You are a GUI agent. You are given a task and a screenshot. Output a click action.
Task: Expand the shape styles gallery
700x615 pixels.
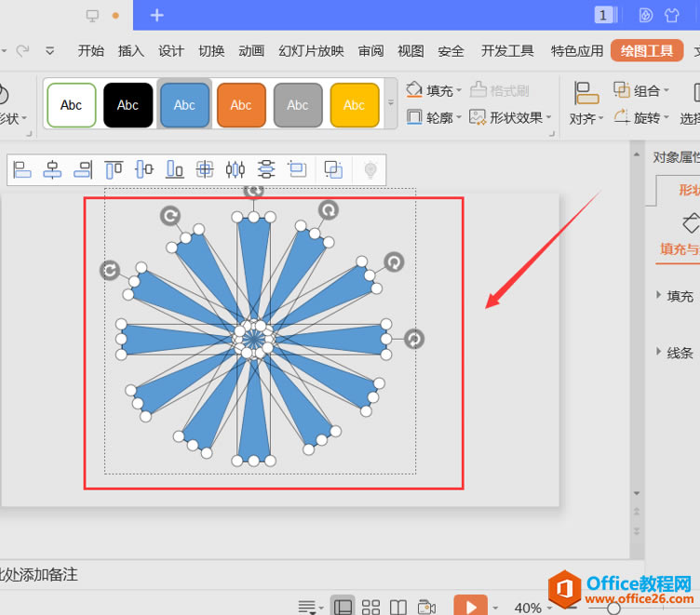391,103
